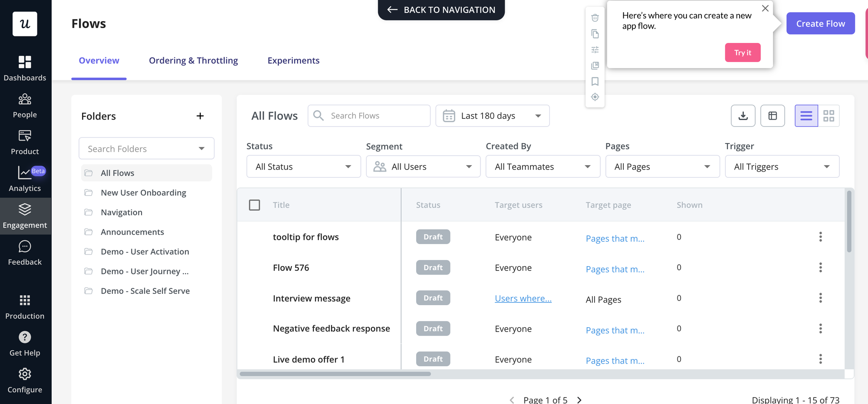868x404 pixels.
Task: Open the Analytics Beta section
Action: (x=25, y=178)
